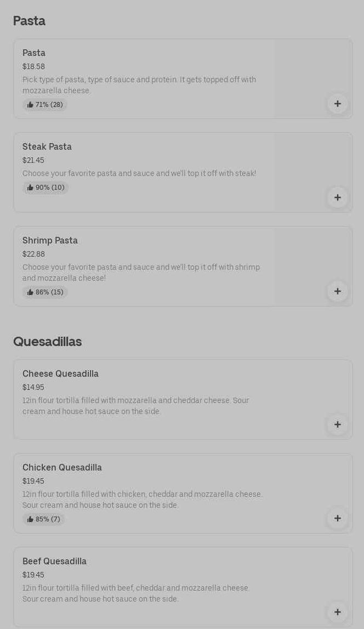View the Chicken Quesadilla item
The height and width of the screenshot is (629, 364).
pos(62,468)
